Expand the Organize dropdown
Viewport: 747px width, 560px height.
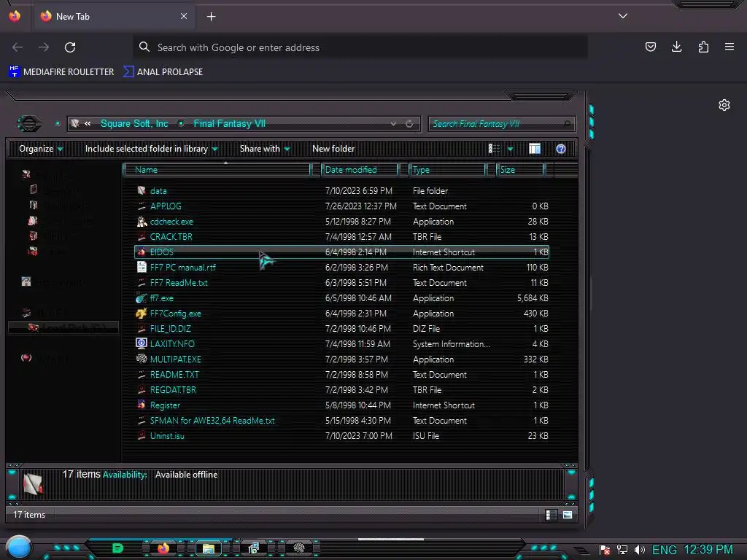41,149
